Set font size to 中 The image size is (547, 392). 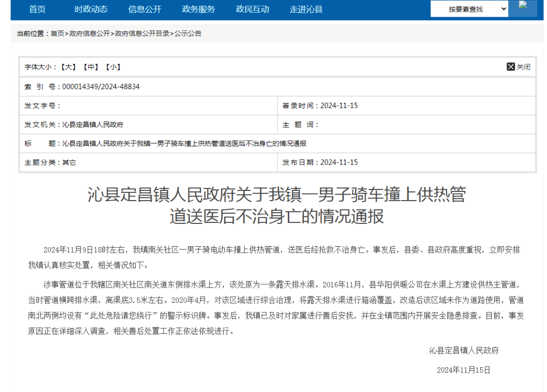pos(91,67)
